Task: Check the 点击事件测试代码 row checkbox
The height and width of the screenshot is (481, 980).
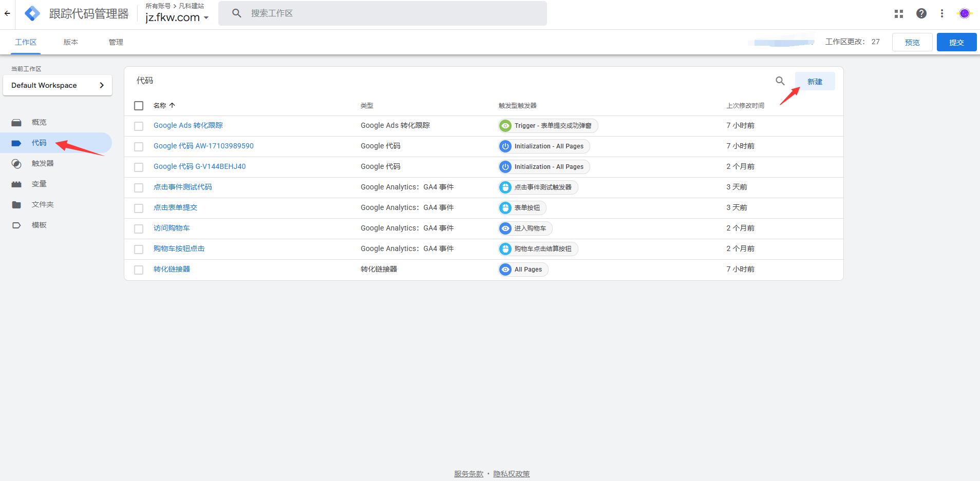Action: click(x=139, y=188)
